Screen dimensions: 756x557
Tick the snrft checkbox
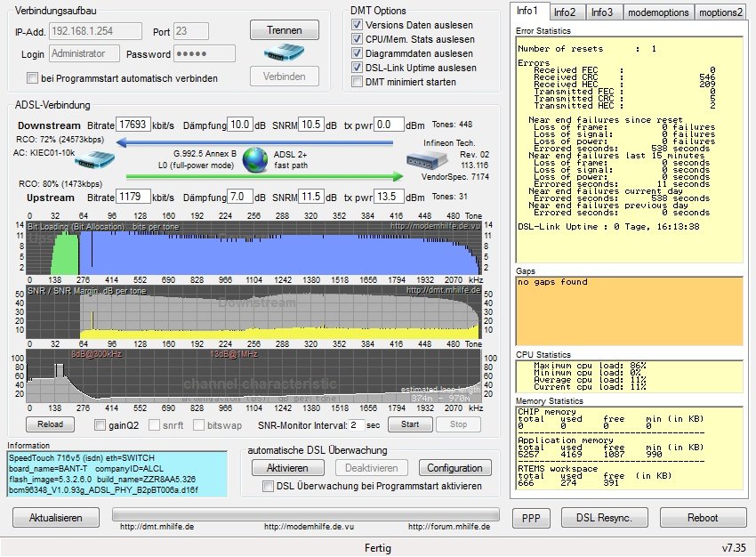point(154,424)
